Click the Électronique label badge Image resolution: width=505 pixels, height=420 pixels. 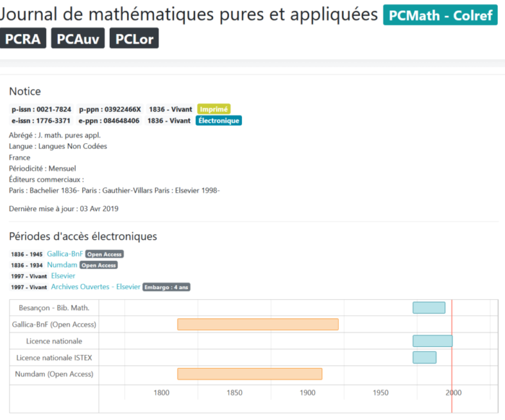click(x=219, y=120)
